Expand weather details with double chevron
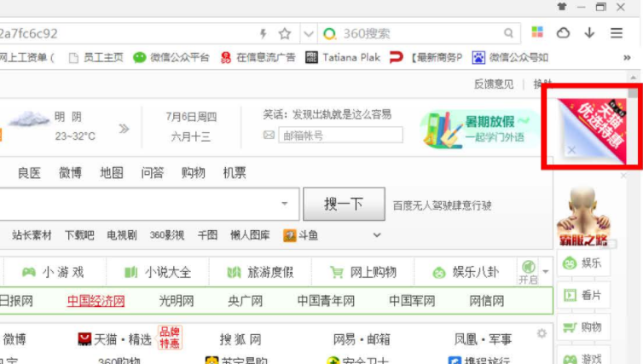 click(124, 129)
